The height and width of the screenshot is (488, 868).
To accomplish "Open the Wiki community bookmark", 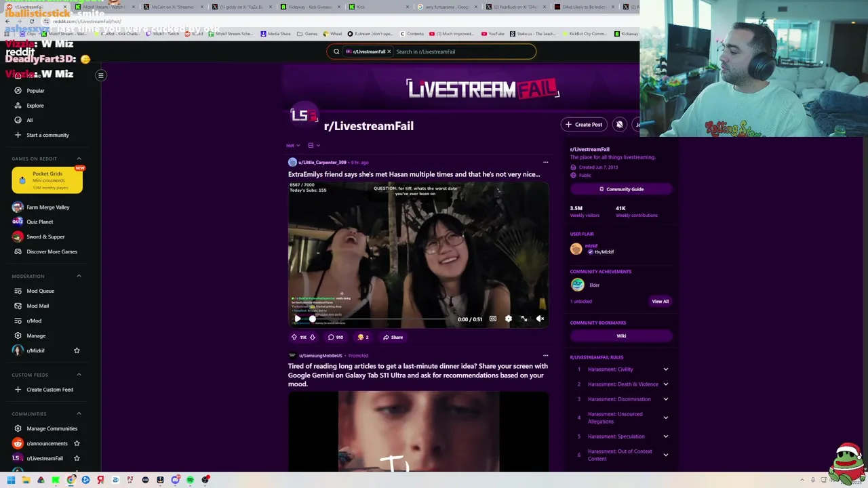I will pos(621,335).
